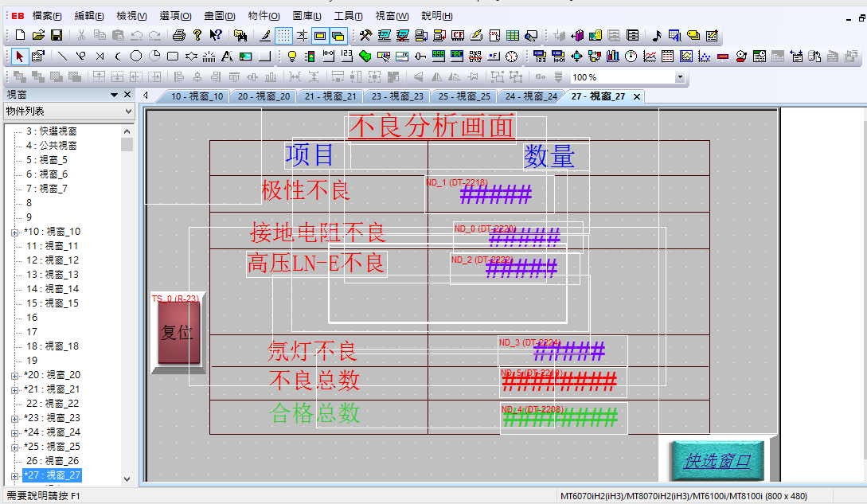Select 18 : 視窗_18 in the tree
The height and width of the screenshot is (504, 867).
coord(52,346)
